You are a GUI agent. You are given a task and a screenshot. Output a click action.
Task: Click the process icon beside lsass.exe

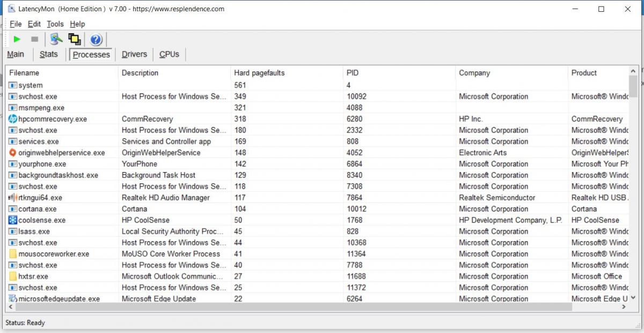[13, 232]
